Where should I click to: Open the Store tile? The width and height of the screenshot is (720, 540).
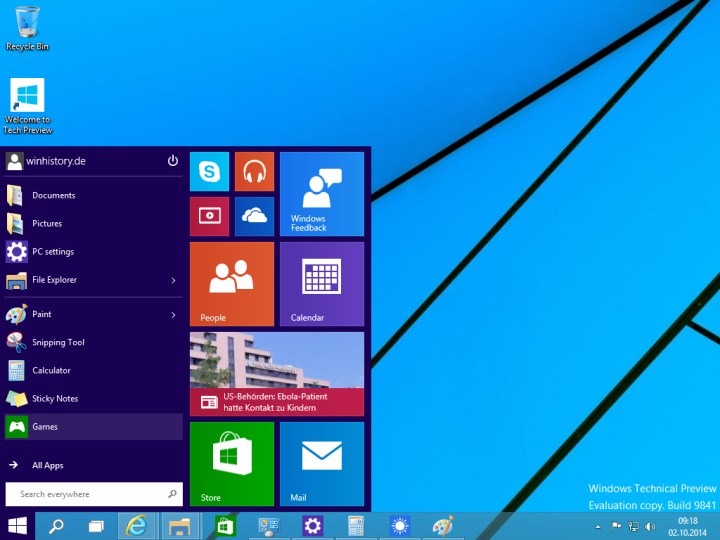pyautogui.click(x=232, y=464)
